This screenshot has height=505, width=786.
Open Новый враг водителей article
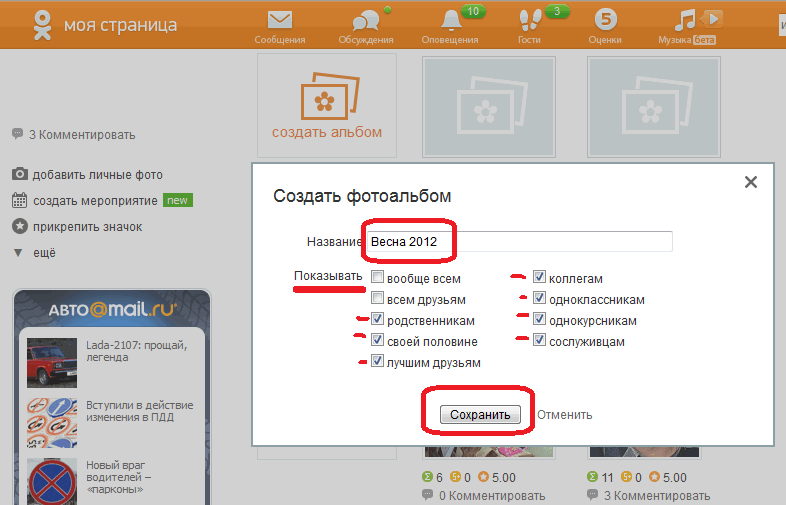tap(118, 477)
